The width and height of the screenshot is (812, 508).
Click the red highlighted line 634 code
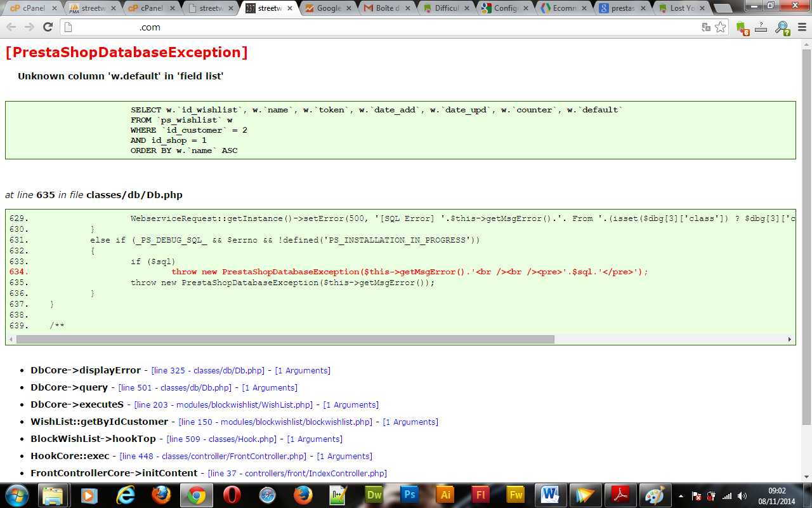click(x=410, y=272)
